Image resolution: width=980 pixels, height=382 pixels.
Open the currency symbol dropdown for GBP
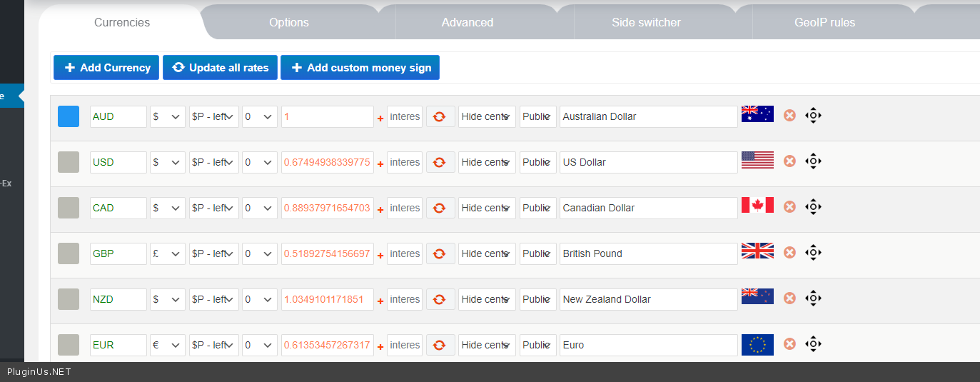[x=167, y=253]
